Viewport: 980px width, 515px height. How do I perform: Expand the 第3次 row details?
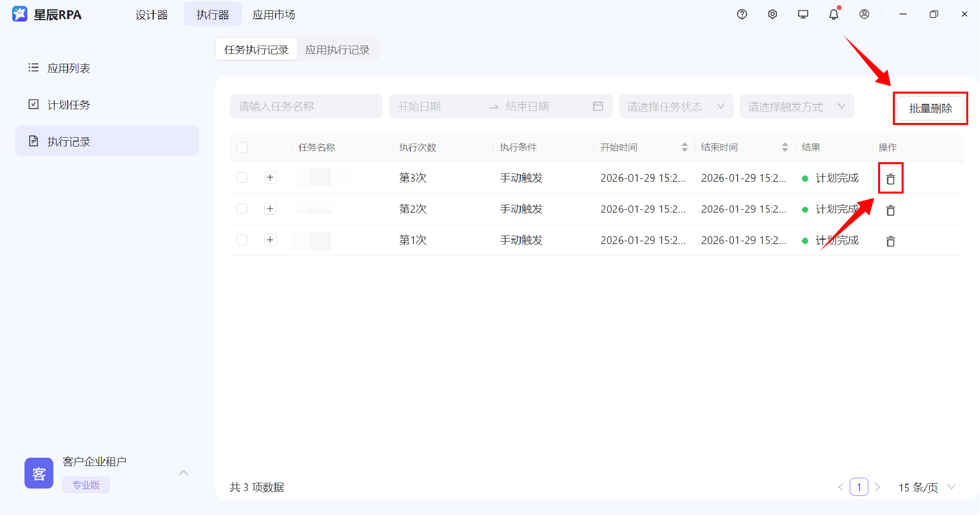click(270, 177)
